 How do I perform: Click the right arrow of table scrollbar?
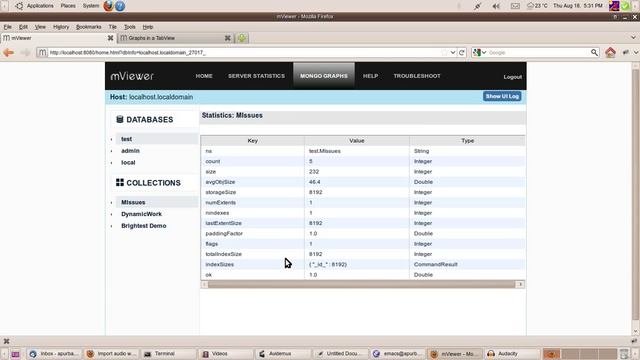[520, 284]
